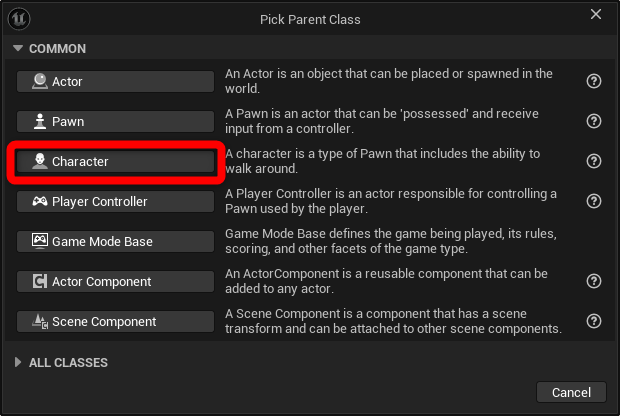Click the Pick Parent Class title bar
Image resolution: width=620 pixels, height=416 pixels.
pos(309,18)
